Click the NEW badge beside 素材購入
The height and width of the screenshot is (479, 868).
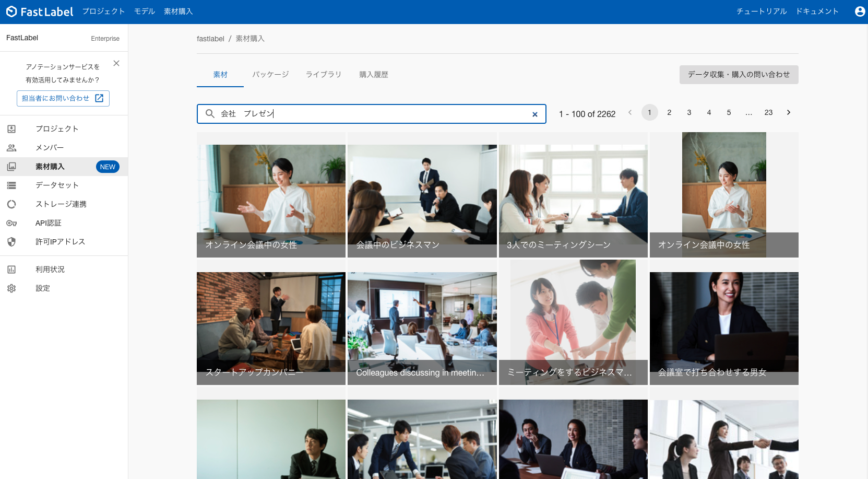108,167
